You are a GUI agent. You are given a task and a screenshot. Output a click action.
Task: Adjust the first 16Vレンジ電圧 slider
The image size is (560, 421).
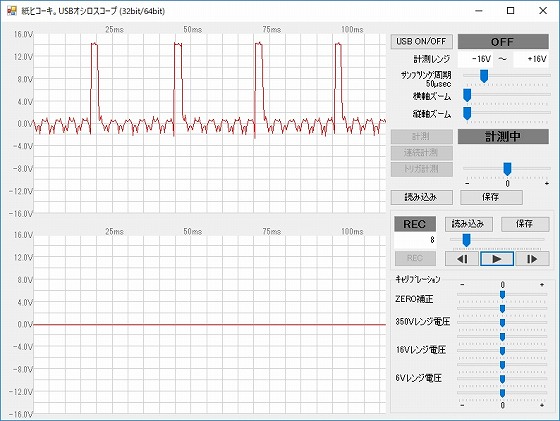pos(502,351)
